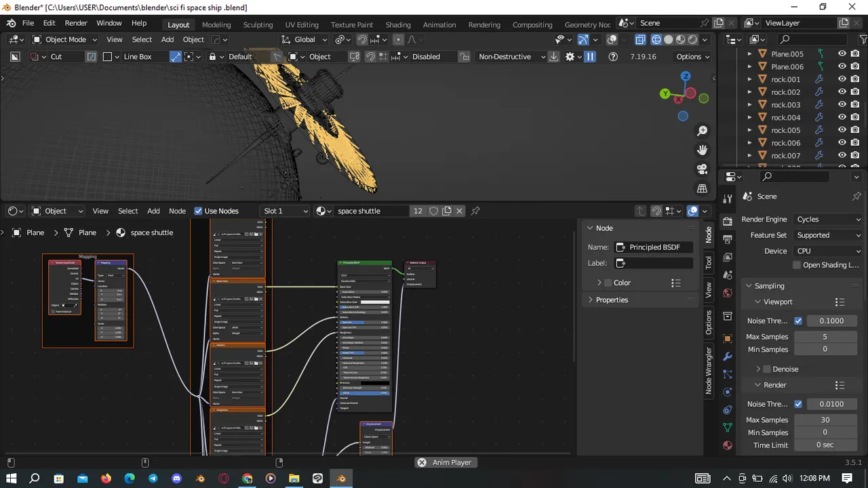Toggle X-ray mode in viewport header
This screenshot has width=868, height=488.
click(x=640, y=39)
